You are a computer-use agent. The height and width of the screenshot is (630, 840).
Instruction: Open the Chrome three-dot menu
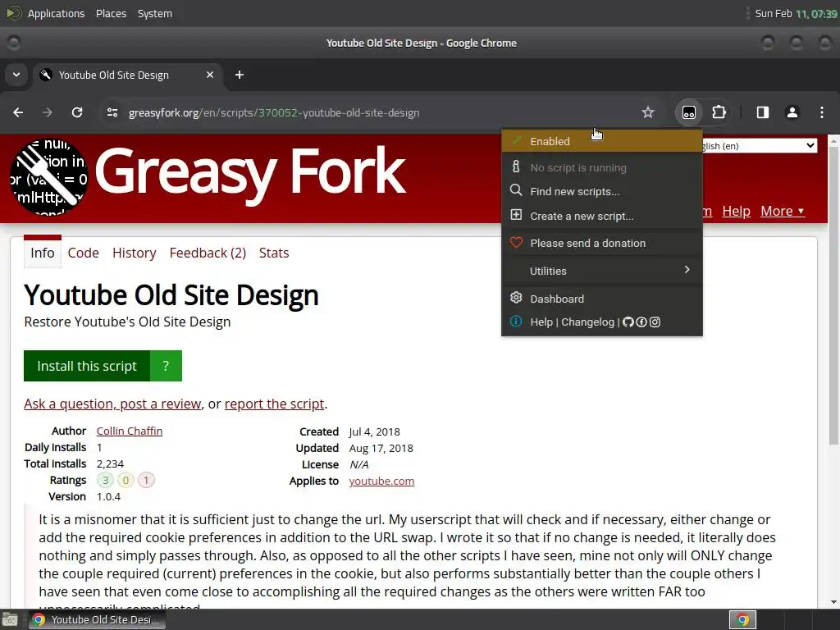point(822,112)
